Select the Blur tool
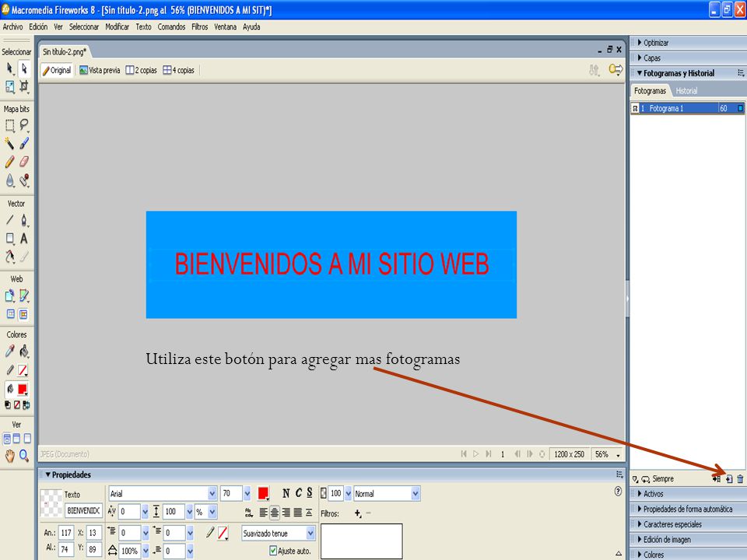The height and width of the screenshot is (560, 747). tap(9, 180)
